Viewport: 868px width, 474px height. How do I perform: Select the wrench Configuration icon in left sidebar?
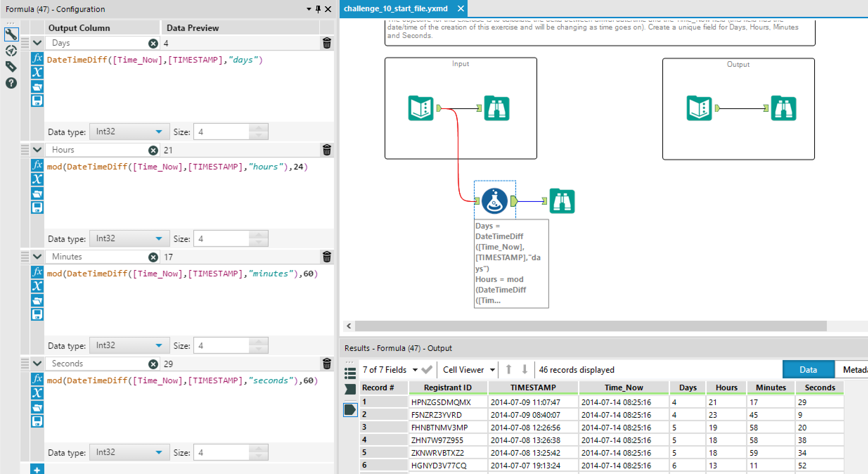click(11, 34)
